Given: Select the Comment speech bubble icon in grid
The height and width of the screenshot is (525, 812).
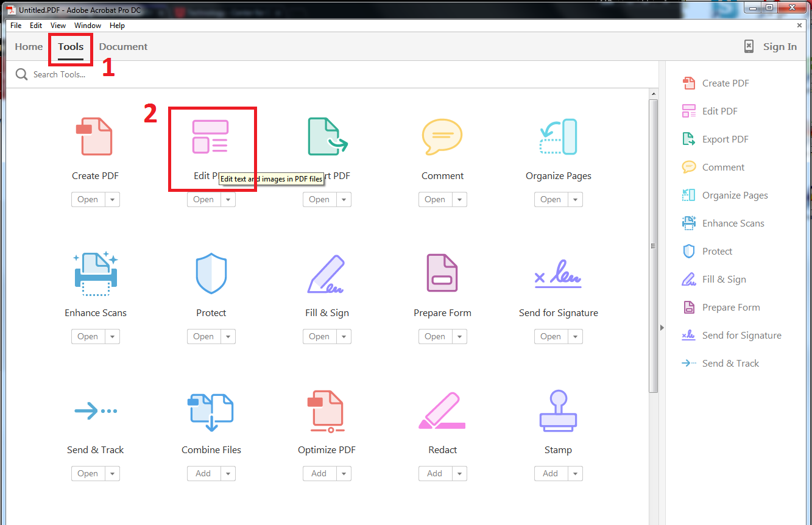Looking at the screenshot, I should pos(442,136).
